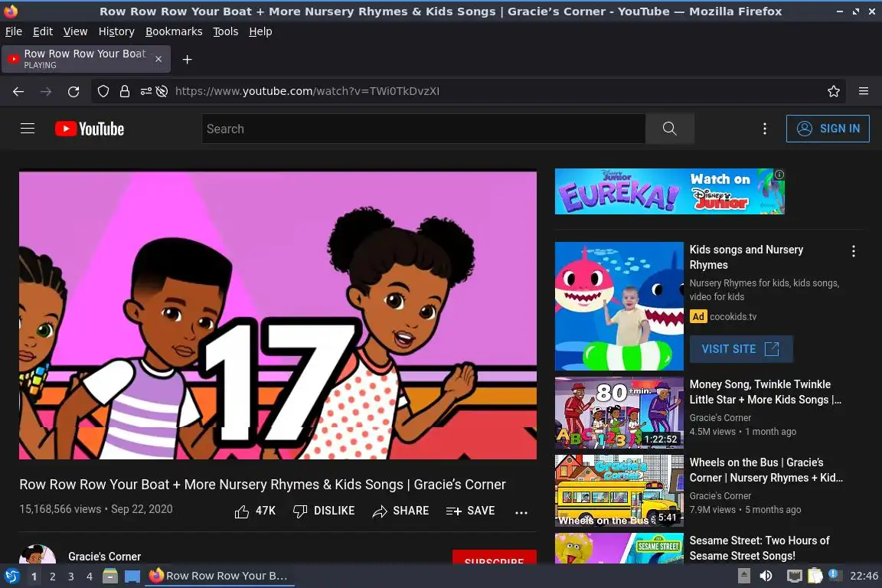Click the Firefox window button in taskbar

click(x=220, y=576)
